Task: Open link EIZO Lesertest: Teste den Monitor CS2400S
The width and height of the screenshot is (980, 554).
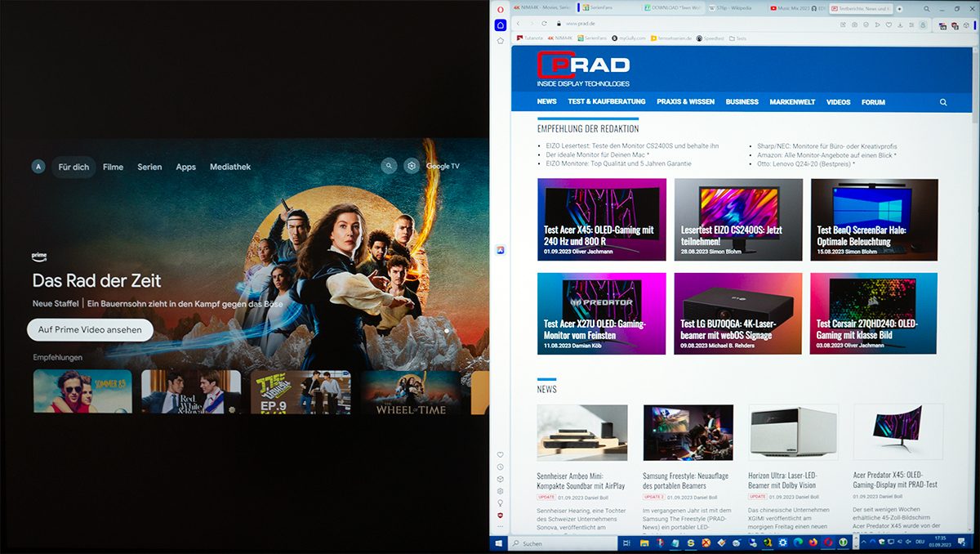Action: 632,145
